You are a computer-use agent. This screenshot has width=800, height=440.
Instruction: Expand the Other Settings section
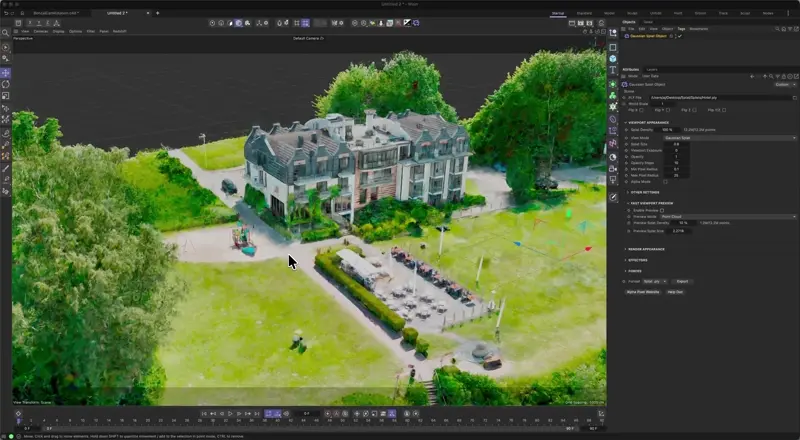644,192
